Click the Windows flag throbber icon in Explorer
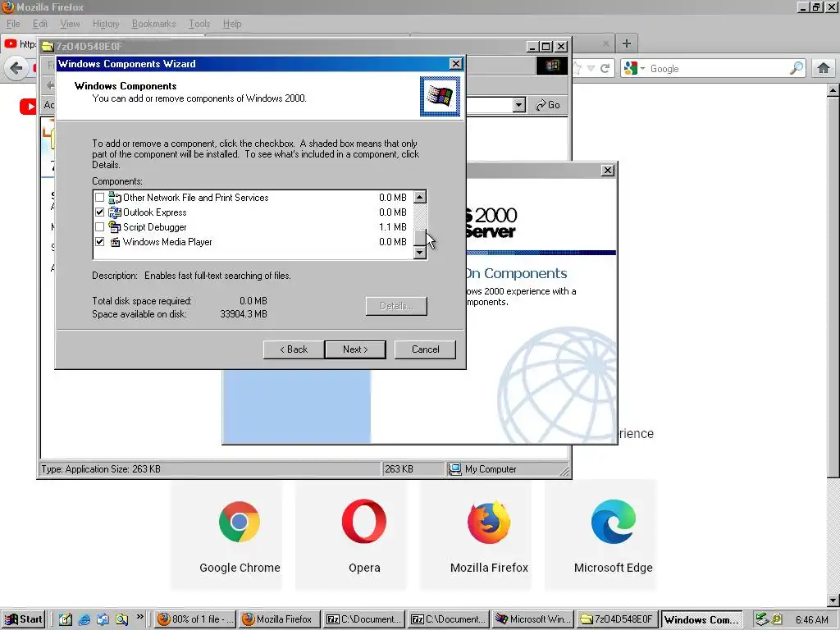The image size is (840, 630). click(552, 66)
